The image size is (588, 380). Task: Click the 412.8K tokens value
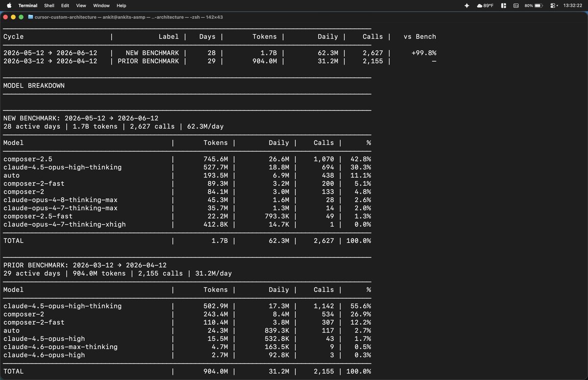click(216, 224)
